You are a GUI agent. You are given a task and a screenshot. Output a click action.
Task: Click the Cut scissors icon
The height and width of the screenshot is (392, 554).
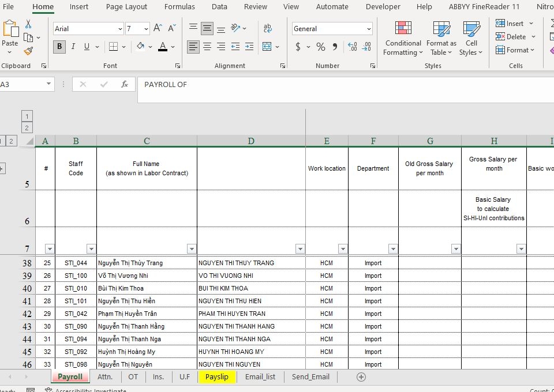[x=28, y=24]
